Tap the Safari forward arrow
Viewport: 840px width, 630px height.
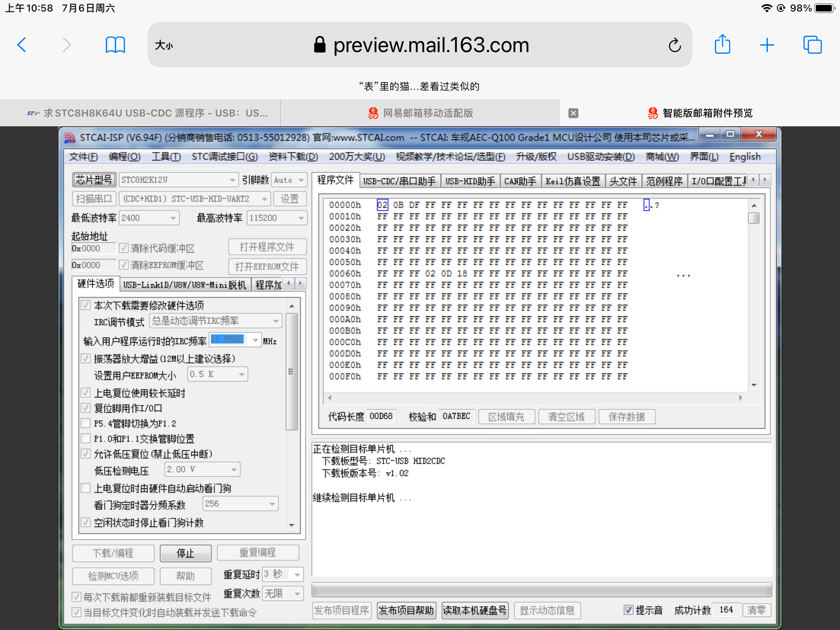(66, 45)
